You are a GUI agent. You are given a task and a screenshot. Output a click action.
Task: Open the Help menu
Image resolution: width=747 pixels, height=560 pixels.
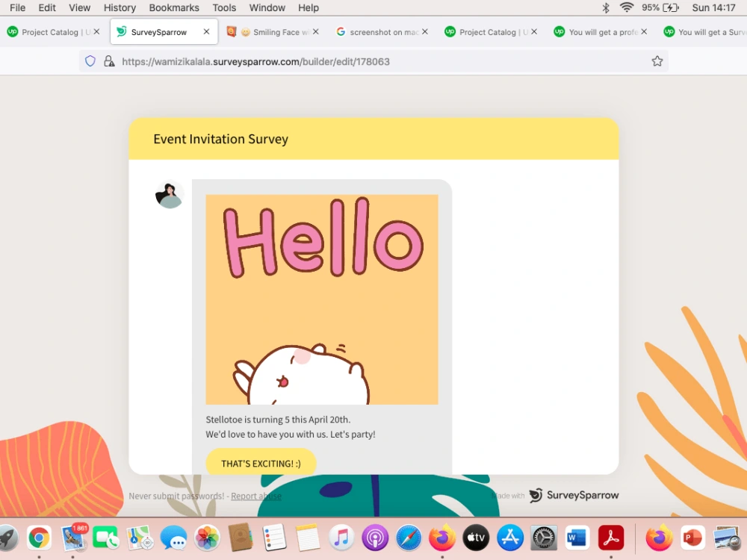coord(309,7)
